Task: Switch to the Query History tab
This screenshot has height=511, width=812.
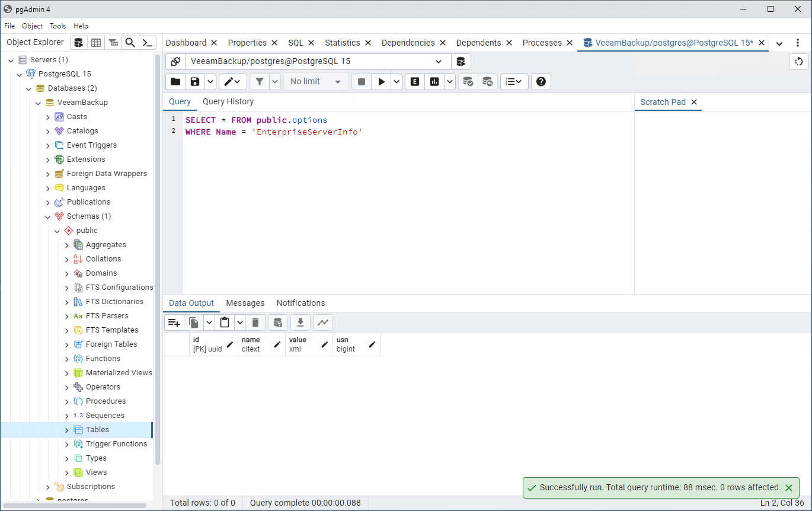Action: coord(228,102)
